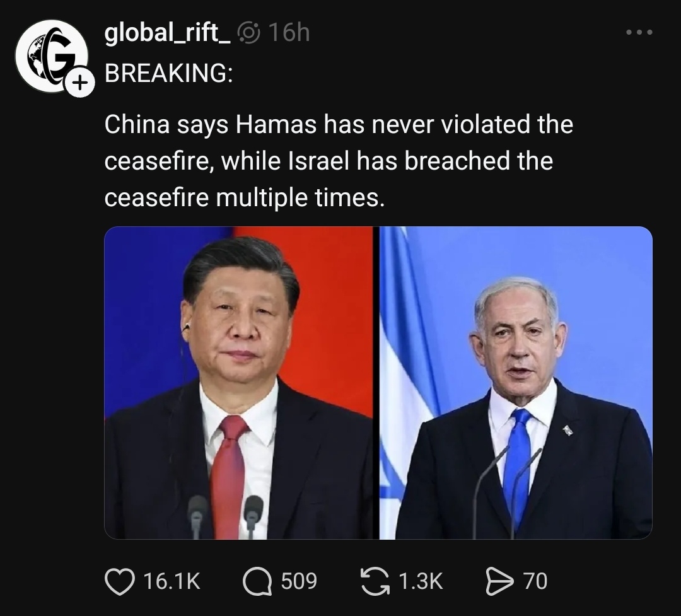Click the swirl badge beside the username

point(249,33)
